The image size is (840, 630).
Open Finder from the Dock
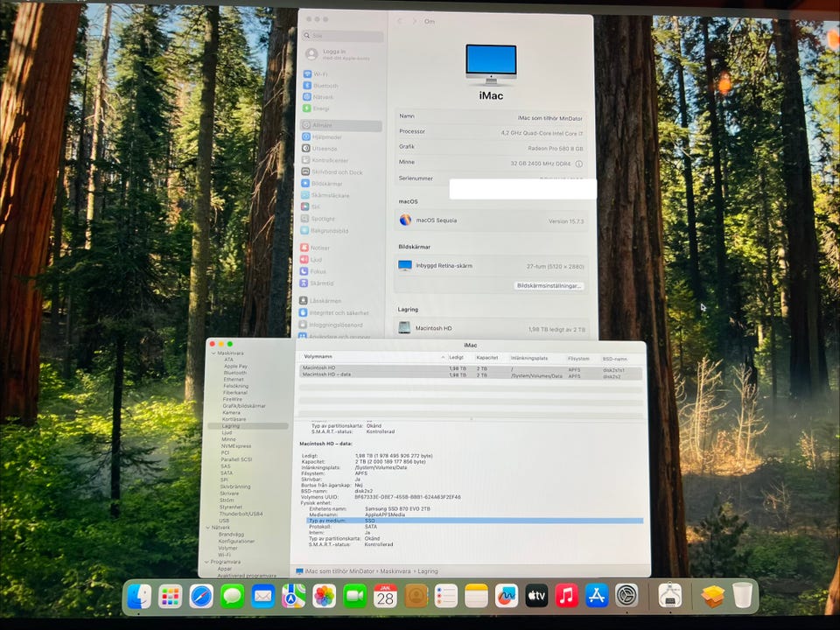139,596
